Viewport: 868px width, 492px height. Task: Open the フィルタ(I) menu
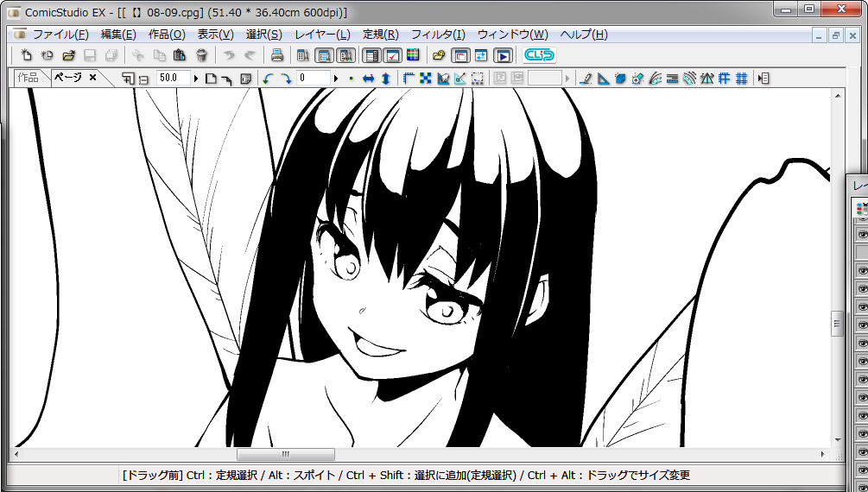439,35
